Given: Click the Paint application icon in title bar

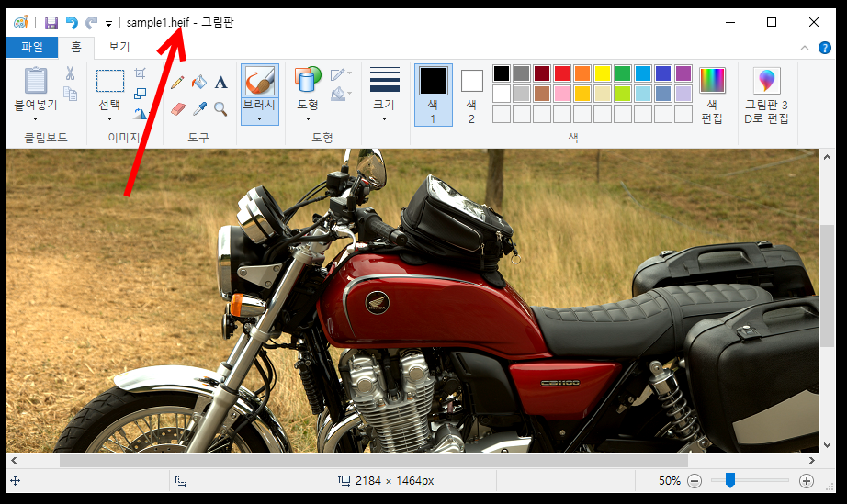Looking at the screenshot, I should point(20,23).
